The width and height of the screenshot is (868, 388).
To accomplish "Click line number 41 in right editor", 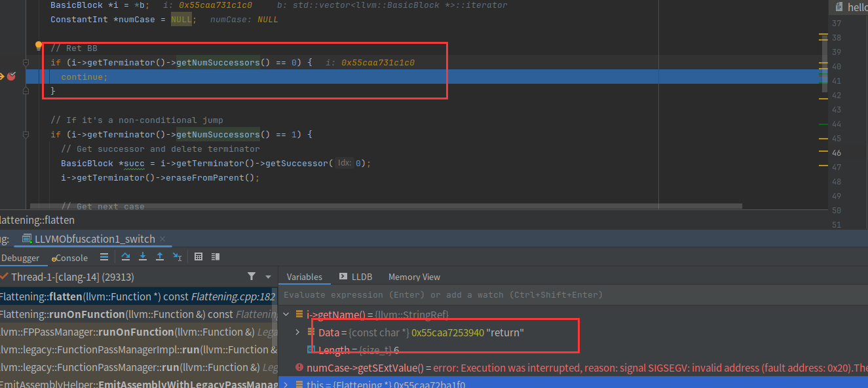I will click(x=836, y=80).
